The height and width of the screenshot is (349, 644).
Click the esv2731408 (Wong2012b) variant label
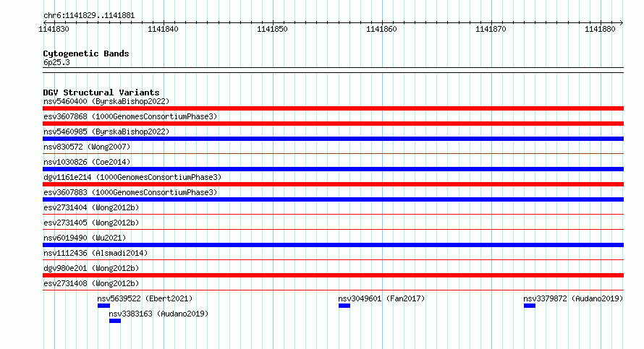91,283
